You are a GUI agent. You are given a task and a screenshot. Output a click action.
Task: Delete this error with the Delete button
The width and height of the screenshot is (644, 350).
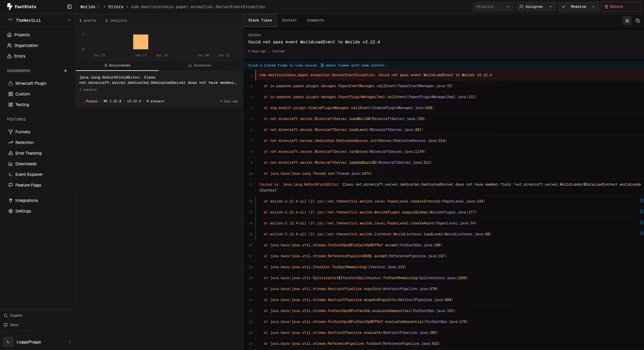pos(621,7)
